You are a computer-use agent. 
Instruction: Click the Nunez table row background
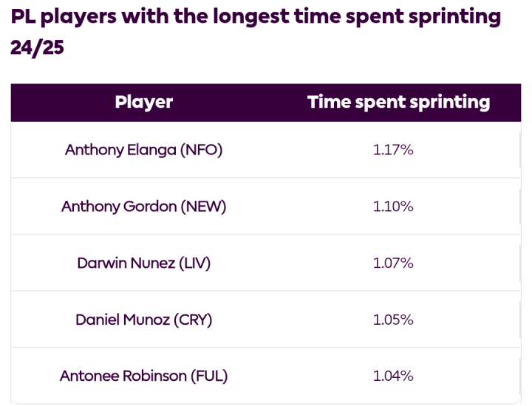click(266, 263)
